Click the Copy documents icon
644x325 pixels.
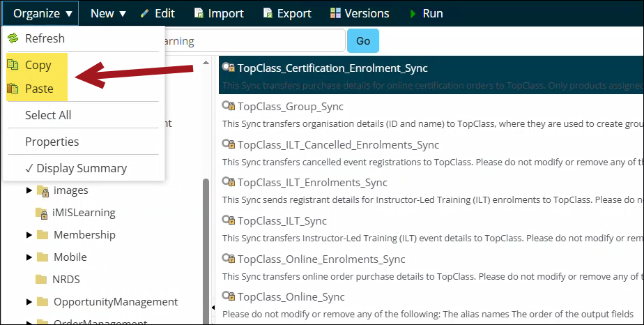(13, 65)
